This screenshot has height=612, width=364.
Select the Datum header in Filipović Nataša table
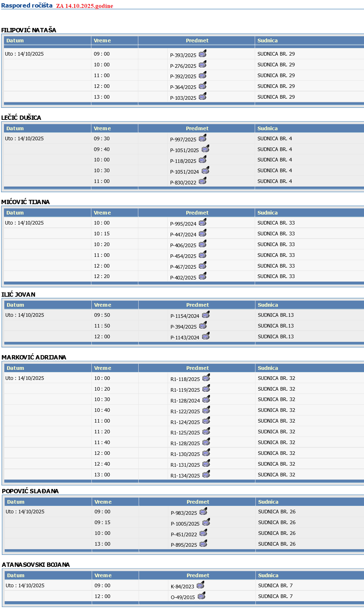point(15,41)
